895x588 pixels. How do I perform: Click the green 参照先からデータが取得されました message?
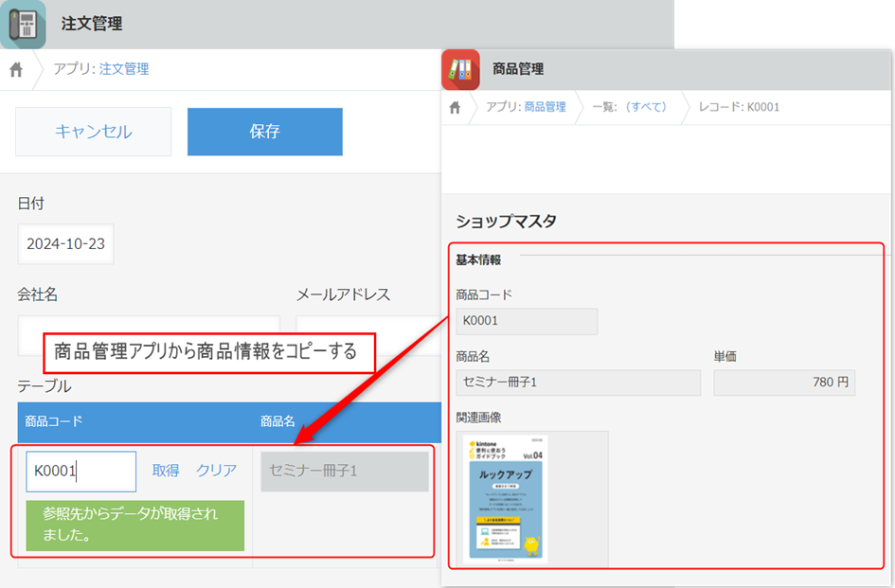point(134,526)
